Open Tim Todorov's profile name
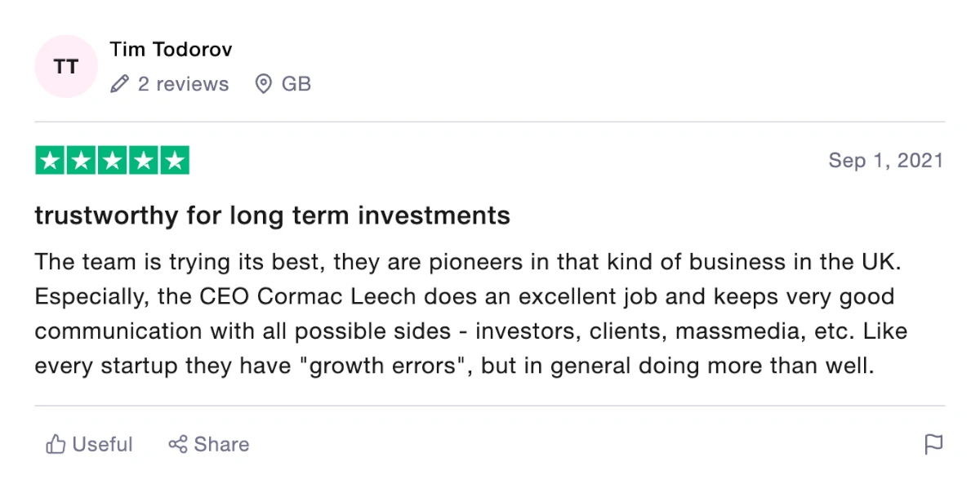 (x=171, y=50)
